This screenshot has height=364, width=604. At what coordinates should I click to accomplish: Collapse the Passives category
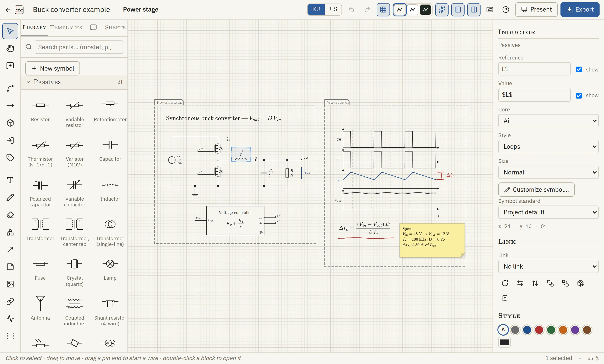pos(74,82)
